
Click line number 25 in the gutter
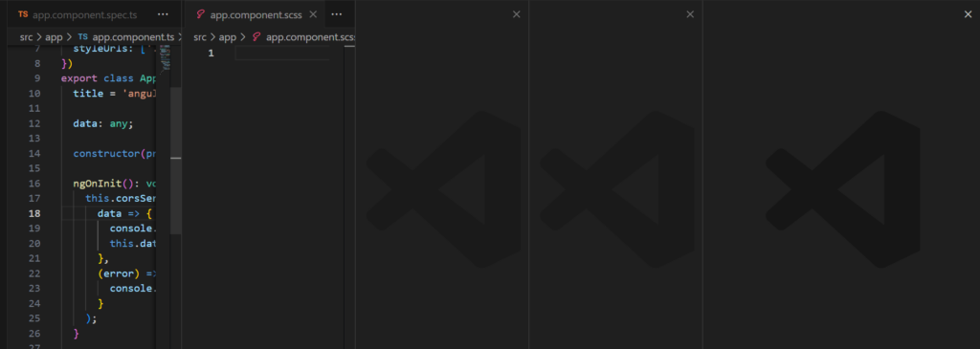tap(34, 318)
